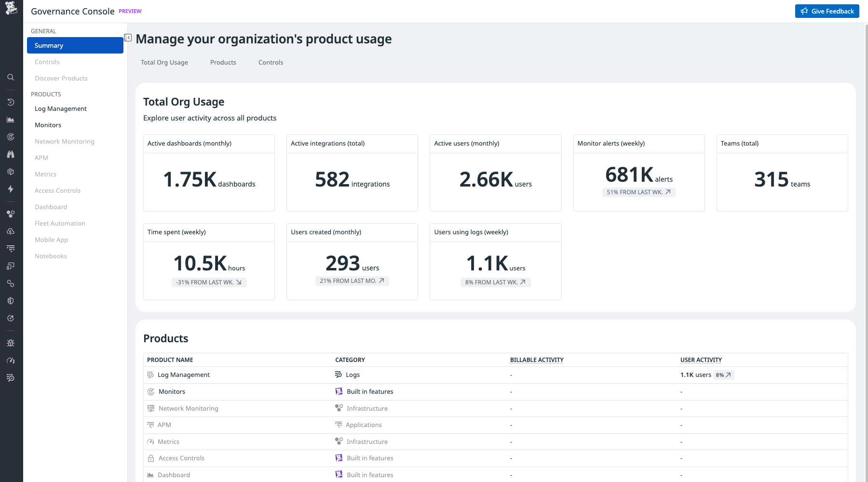Click the Logs icon beside Log Management row
868x482 pixels.
[338, 374]
